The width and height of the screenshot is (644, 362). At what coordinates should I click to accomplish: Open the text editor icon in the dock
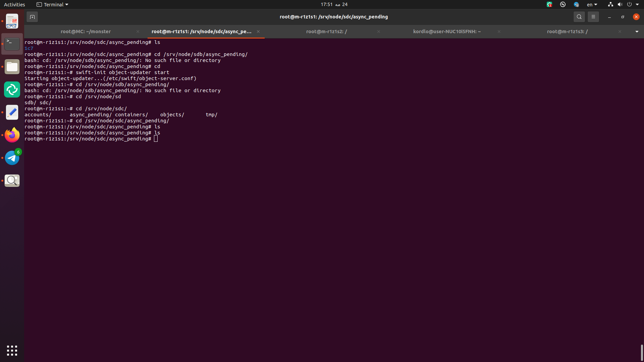[12, 112]
